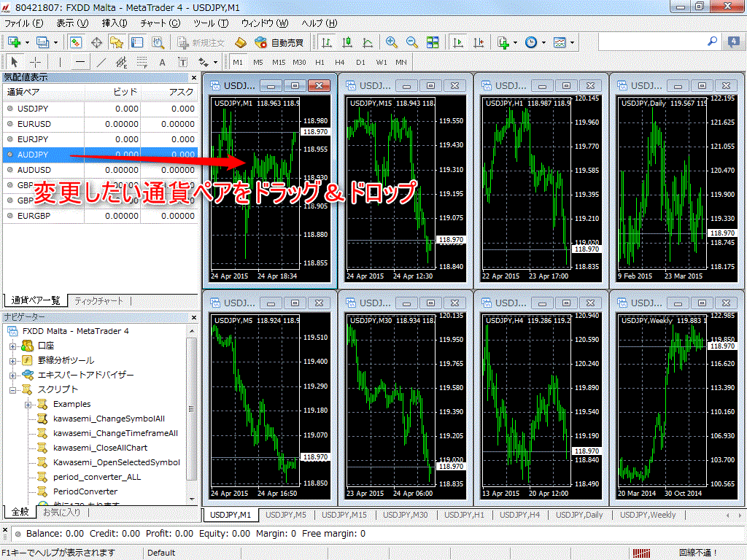Image resolution: width=747 pixels, height=560 pixels.
Task: Switch to line chart icon
Action: (368, 42)
